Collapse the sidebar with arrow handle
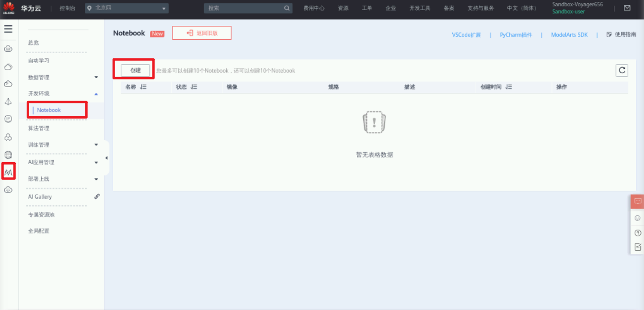644x310 pixels. click(x=106, y=158)
